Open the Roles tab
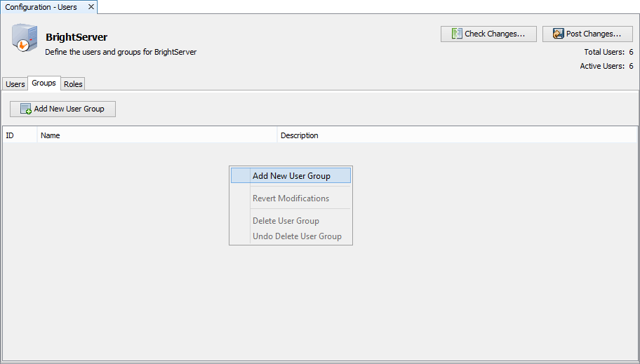 (73, 84)
